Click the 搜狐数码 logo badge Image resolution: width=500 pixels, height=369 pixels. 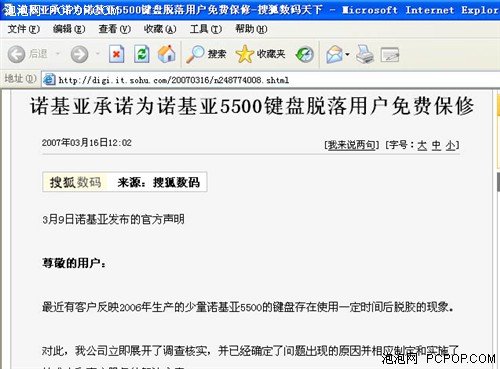pos(75,182)
